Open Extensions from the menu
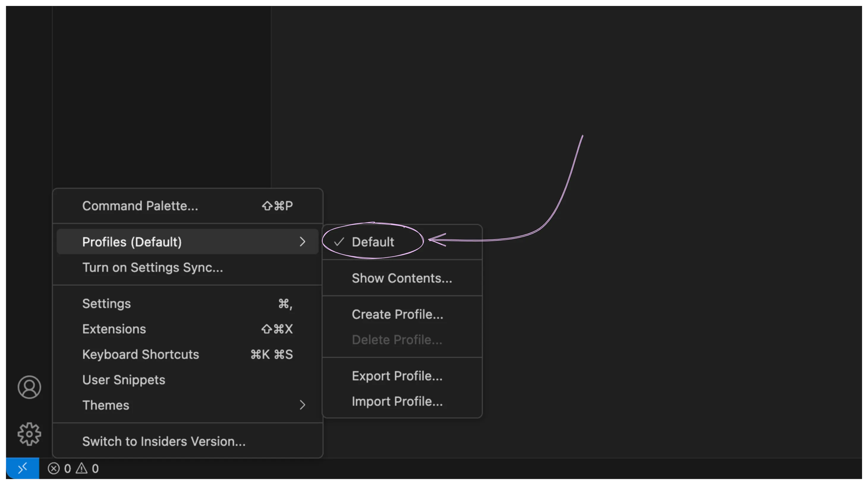Viewport: 868px width, 485px height. (x=187, y=329)
